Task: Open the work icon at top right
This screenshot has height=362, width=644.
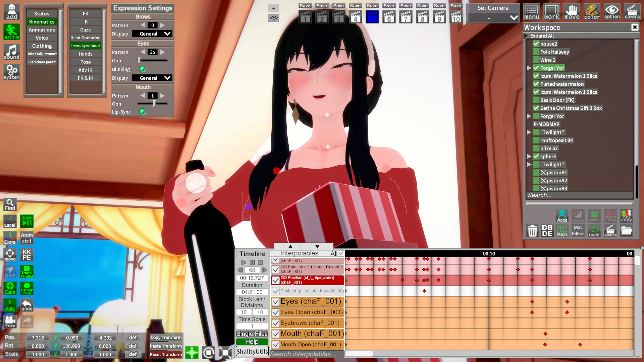Action: point(552,12)
